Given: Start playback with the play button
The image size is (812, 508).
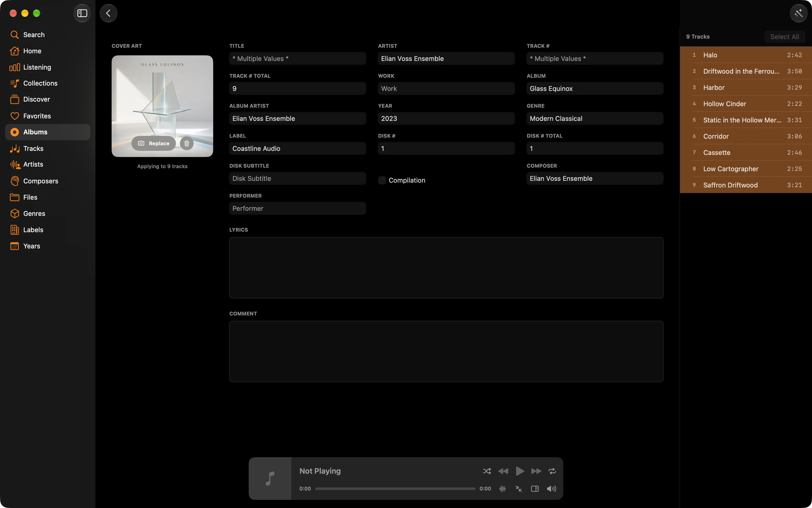Looking at the screenshot, I should [x=520, y=471].
